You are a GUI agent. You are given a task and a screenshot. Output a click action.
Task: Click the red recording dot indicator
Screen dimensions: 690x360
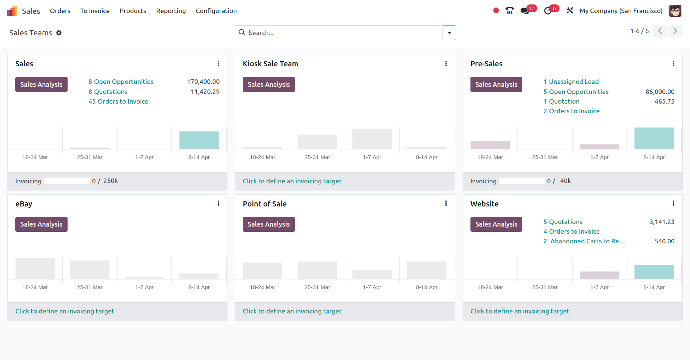[496, 11]
